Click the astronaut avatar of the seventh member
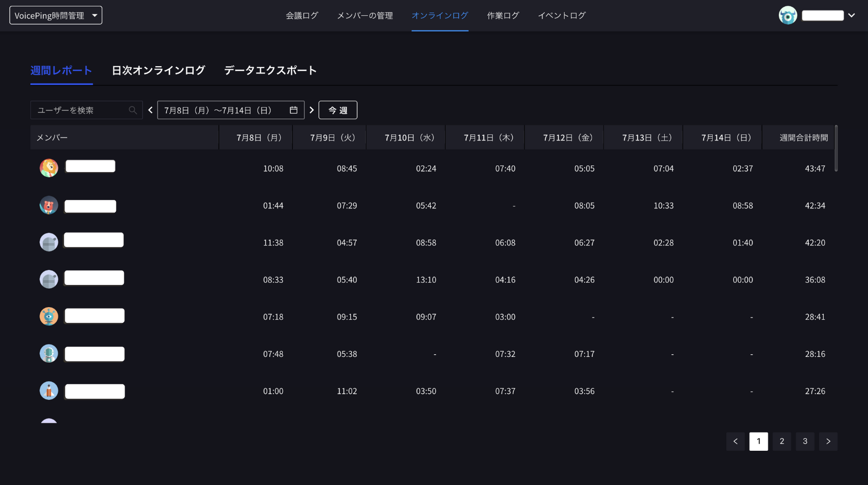 pyautogui.click(x=49, y=391)
